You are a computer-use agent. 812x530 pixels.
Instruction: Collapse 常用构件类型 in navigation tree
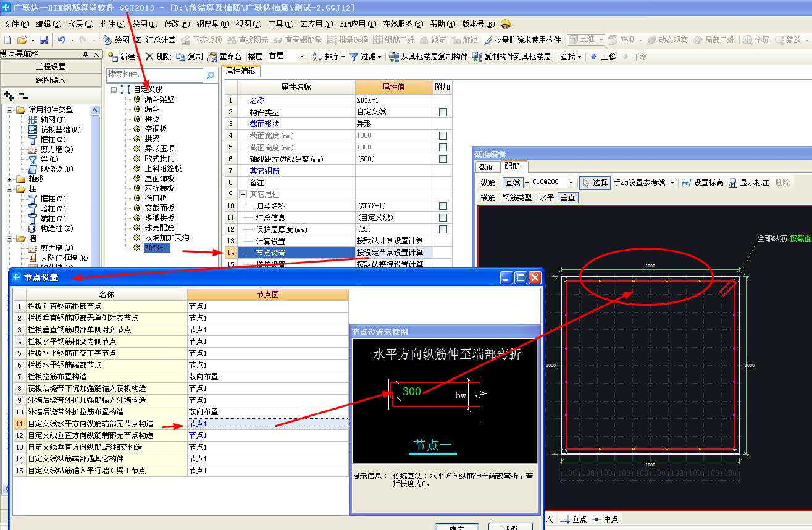[x=10, y=110]
